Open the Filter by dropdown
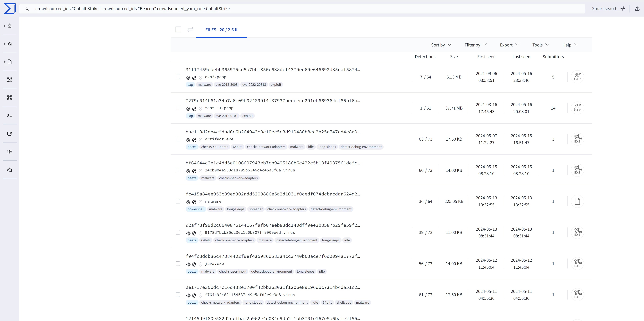The image size is (644, 321). 476,45
